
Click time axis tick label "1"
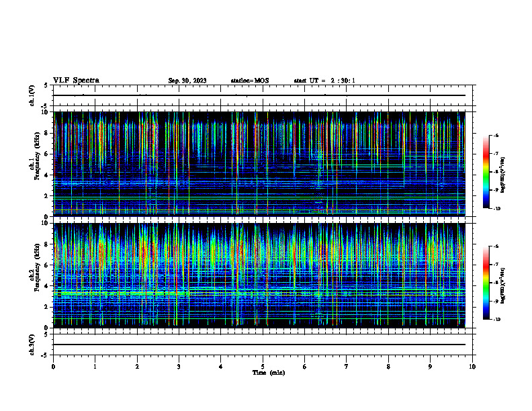(95, 367)
